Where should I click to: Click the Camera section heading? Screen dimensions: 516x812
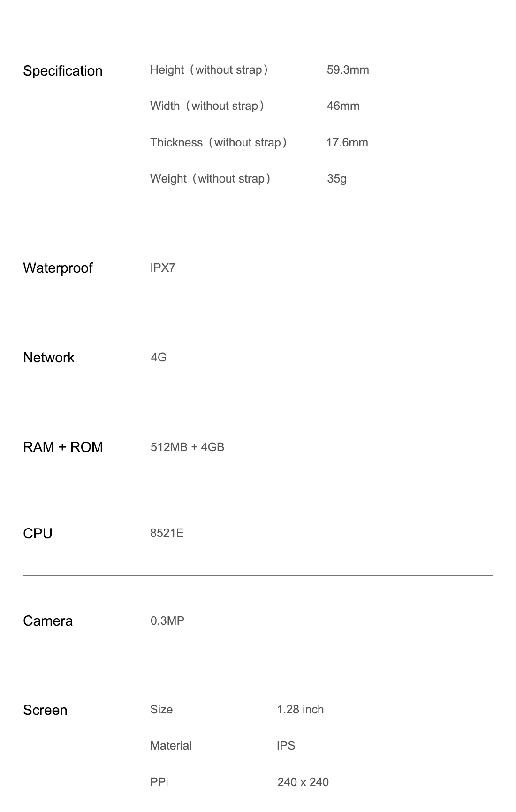click(48, 621)
